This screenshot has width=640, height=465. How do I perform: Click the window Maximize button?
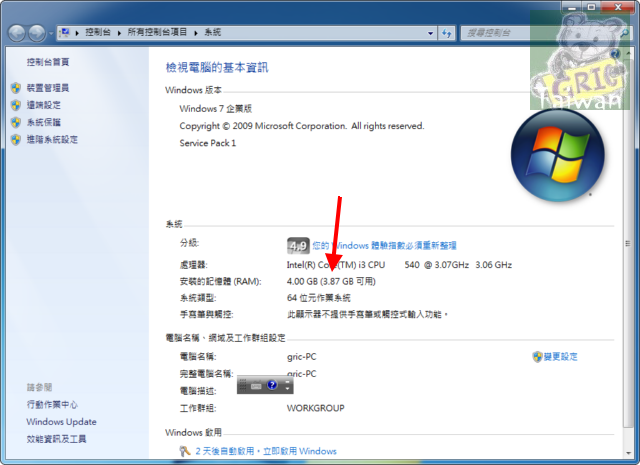[591, 7]
